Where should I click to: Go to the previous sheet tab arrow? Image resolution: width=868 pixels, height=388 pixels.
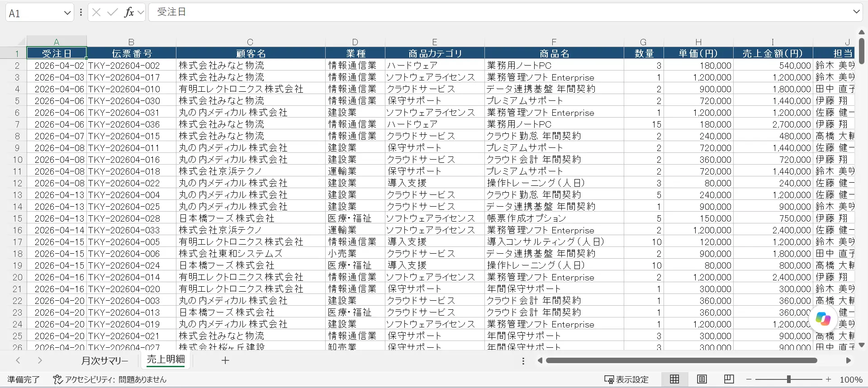tap(18, 360)
